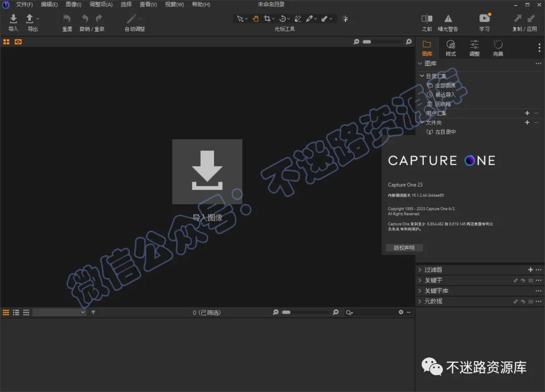The width and height of the screenshot is (545, 392).
Task: Open the 帮助(H) menu
Action: pyautogui.click(x=201, y=5)
